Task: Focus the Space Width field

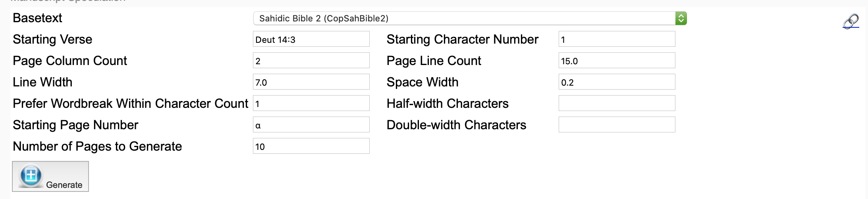Action: click(x=616, y=82)
